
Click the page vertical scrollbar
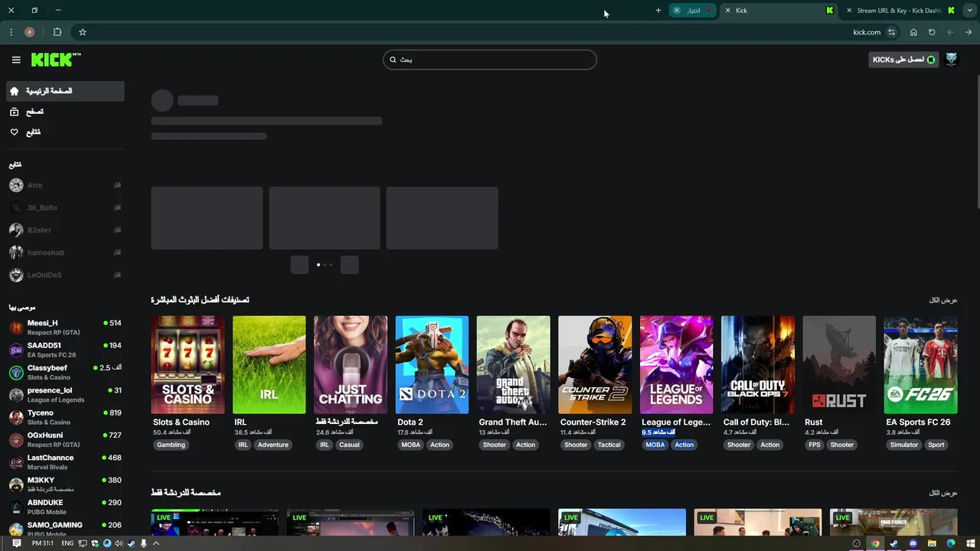coord(977,141)
